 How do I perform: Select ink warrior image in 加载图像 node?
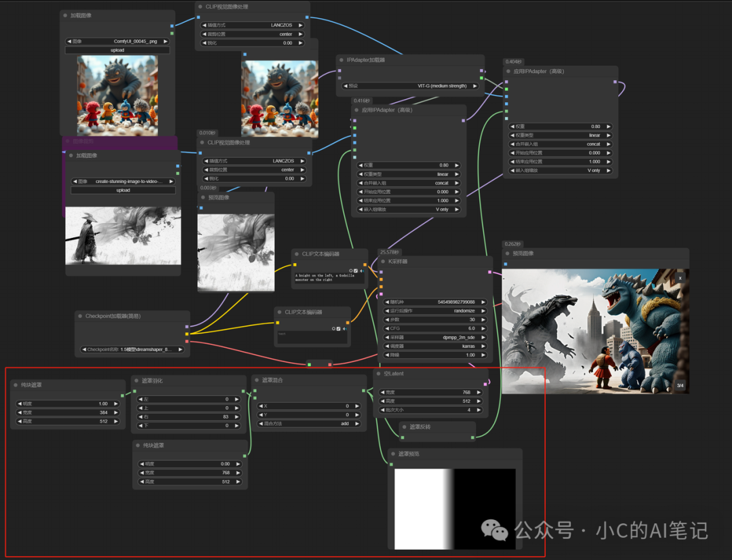[x=123, y=236]
